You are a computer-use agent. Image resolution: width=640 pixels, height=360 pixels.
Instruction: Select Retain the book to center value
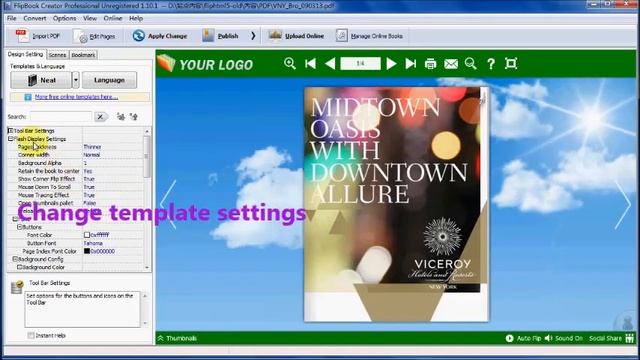tap(88, 171)
